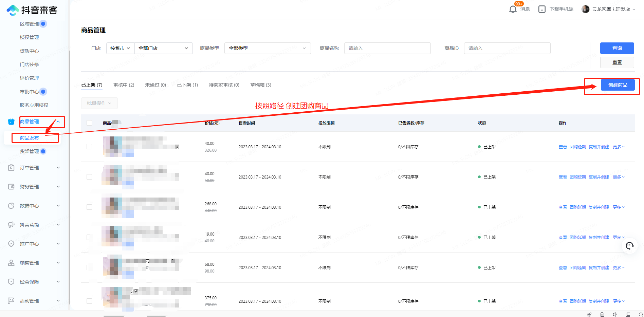This screenshot has width=644, height=317.
Task: Open 授权管理 in the sidebar
Action: [29, 37]
